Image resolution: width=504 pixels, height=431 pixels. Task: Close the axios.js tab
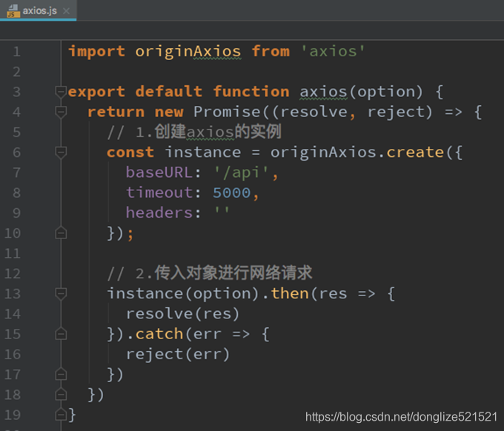66,11
